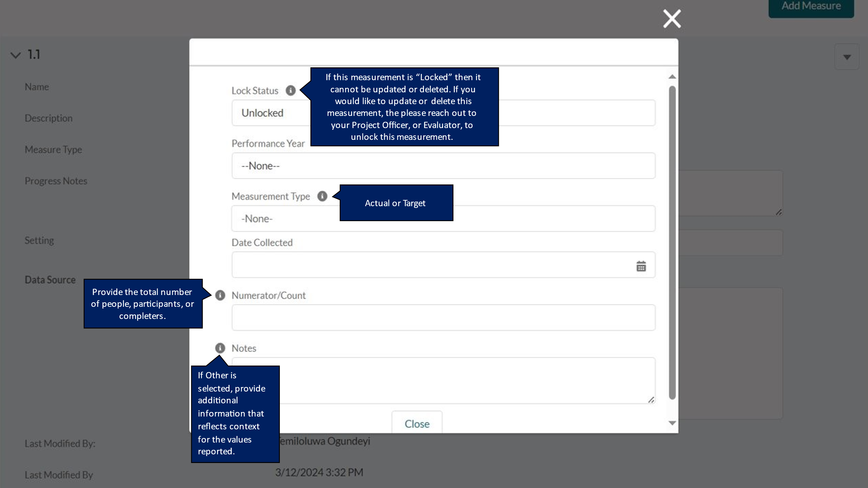Collapse the 1.1 measure section

(x=16, y=55)
